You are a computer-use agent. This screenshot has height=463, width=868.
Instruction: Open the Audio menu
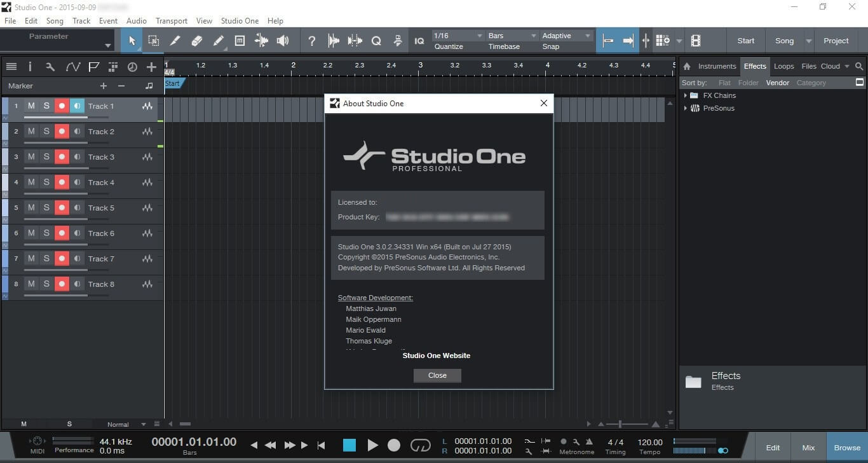pyautogui.click(x=137, y=21)
